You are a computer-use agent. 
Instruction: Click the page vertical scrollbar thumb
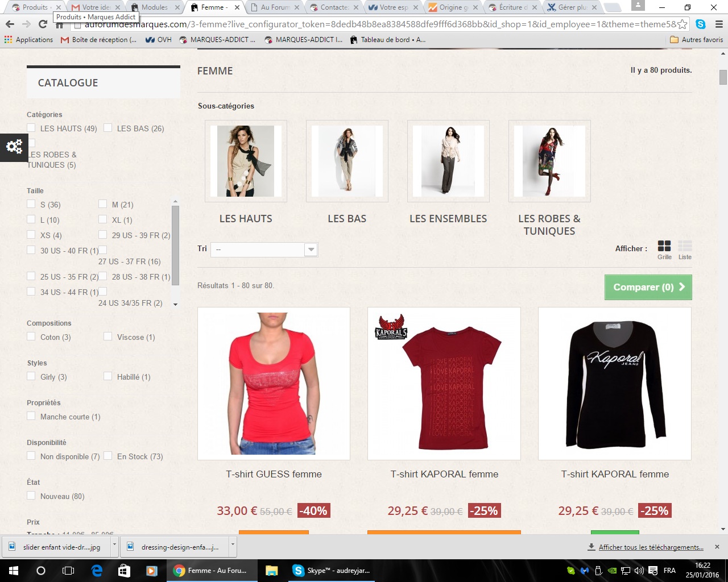click(723, 77)
